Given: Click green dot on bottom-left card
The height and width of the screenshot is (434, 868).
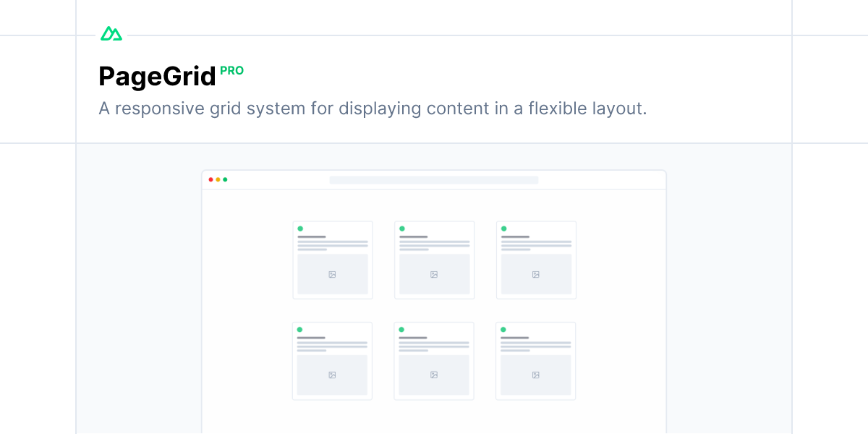Looking at the screenshot, I should 299,329.
